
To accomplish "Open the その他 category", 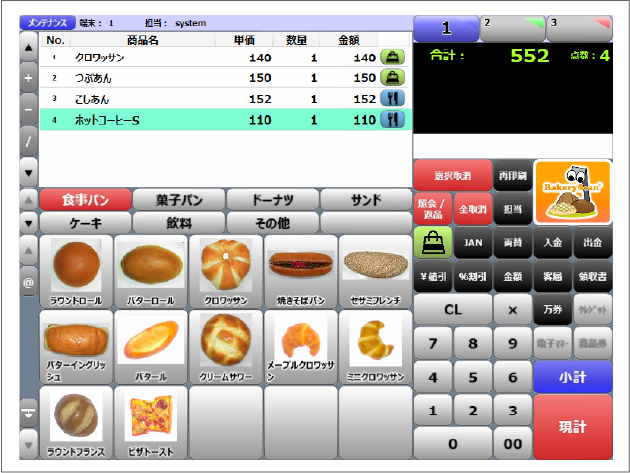I will [x=273, y=223].
